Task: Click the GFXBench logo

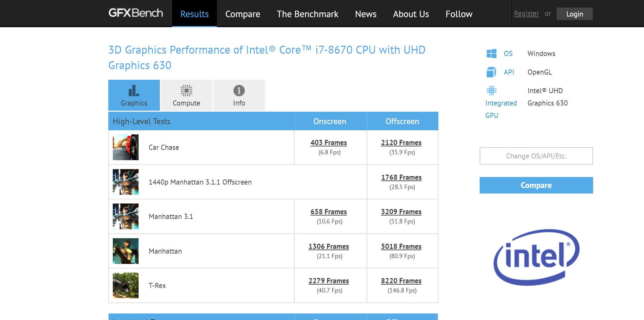Action: [136, 13]
